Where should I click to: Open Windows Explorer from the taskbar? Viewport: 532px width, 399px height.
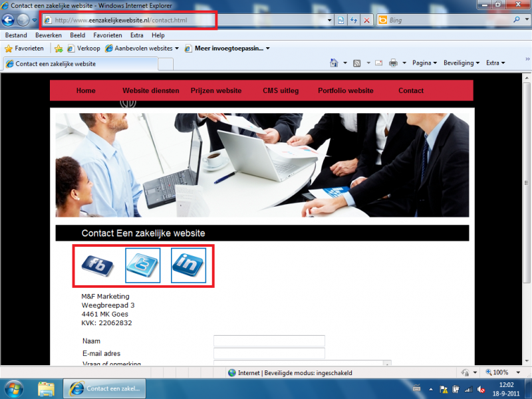46,388
